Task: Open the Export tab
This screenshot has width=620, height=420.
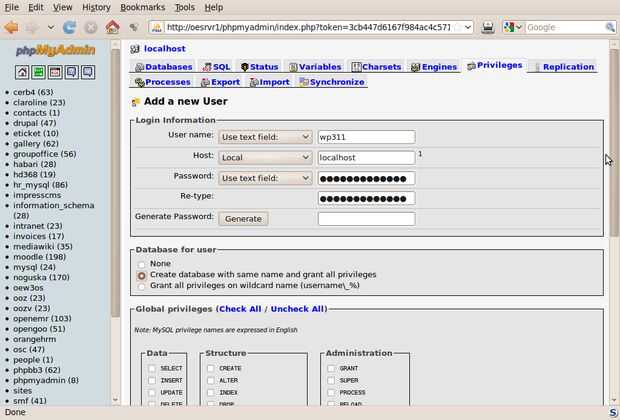Action: tap(220, 82)
